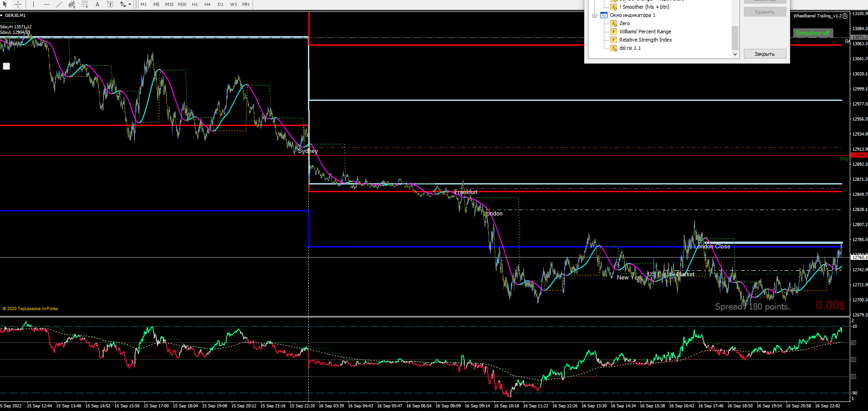Click icon next to Relative Strength Index
This screenshot has width=868, height=411.
(x=614, y=40)
